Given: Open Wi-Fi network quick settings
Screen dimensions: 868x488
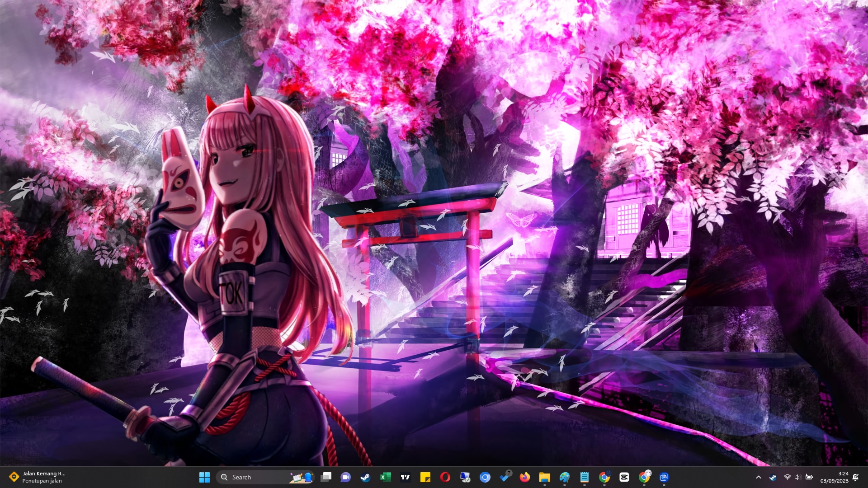Looking at the screenshot, I should [787, 477].
